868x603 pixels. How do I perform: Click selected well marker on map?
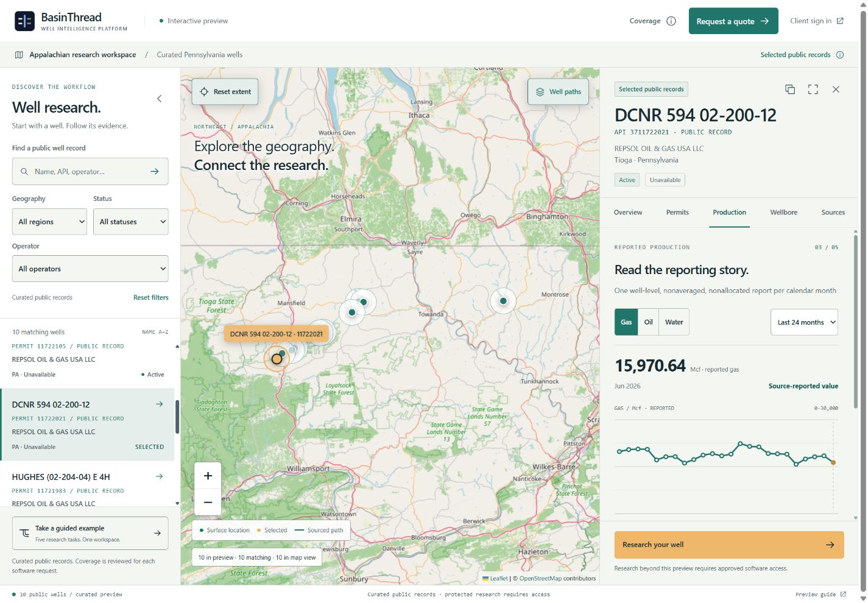(277, 359)
